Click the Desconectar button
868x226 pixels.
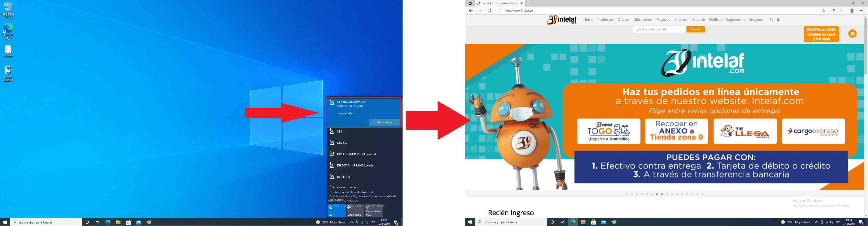(385, 122)
